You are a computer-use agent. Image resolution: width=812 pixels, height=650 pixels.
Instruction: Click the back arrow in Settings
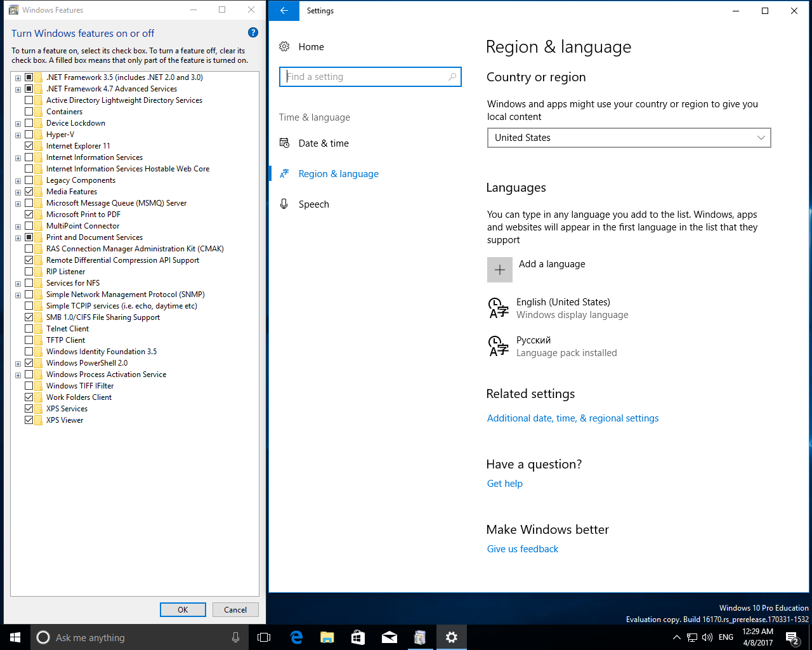(284, 10)
